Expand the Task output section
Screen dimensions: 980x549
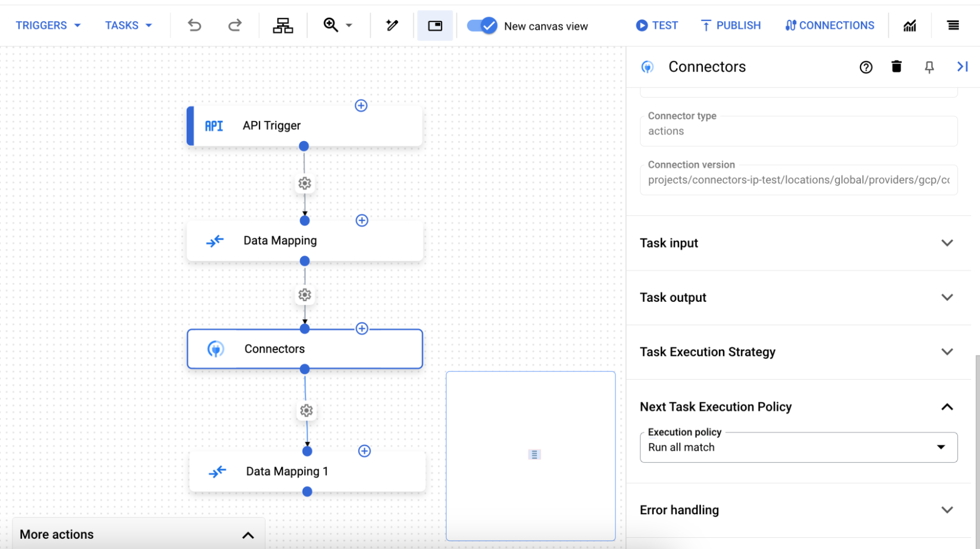tap(947, 297)
